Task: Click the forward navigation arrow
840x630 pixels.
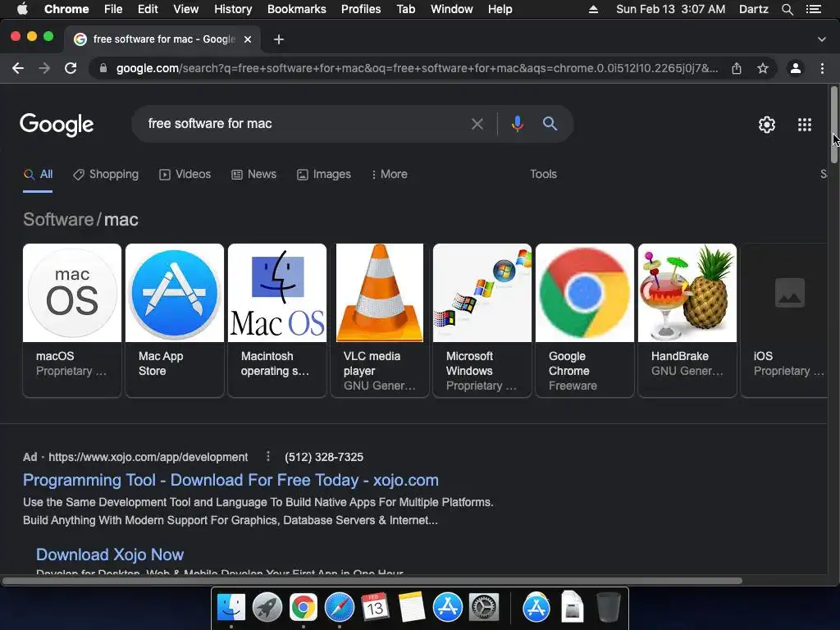Action: 44,68
